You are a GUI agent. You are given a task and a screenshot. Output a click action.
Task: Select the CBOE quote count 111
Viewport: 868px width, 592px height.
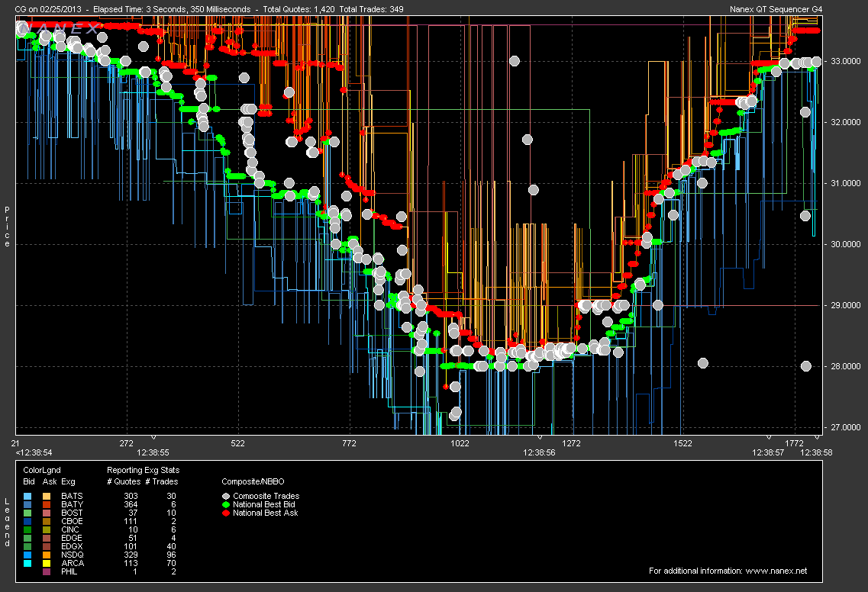click(x=131, y=521)
